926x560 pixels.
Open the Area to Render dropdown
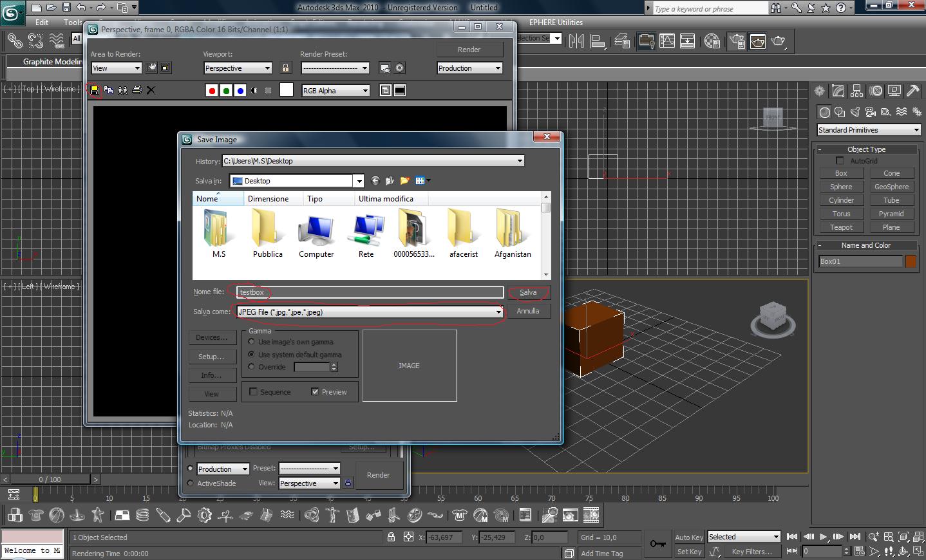click(x=117, y=68)
